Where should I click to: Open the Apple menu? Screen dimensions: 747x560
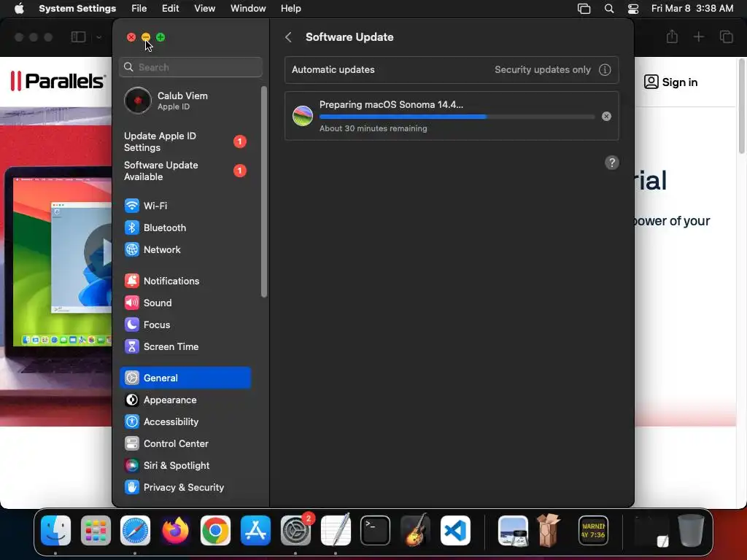tap(19, 9)
